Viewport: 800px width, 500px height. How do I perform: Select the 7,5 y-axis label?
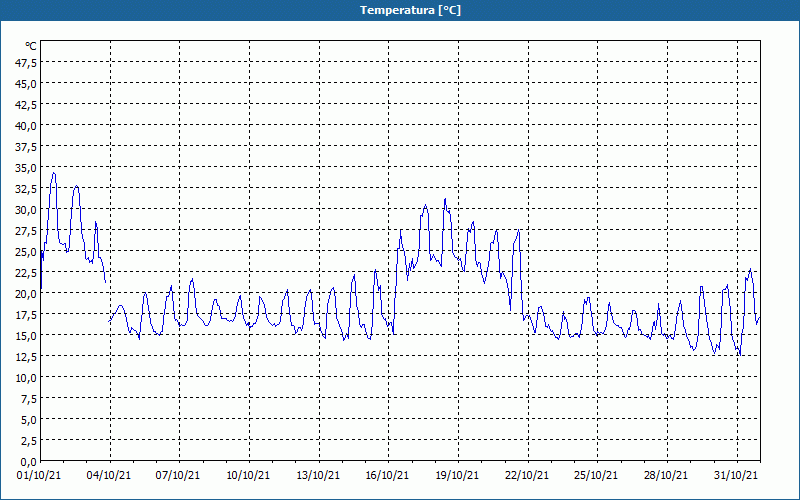[29, 399]
